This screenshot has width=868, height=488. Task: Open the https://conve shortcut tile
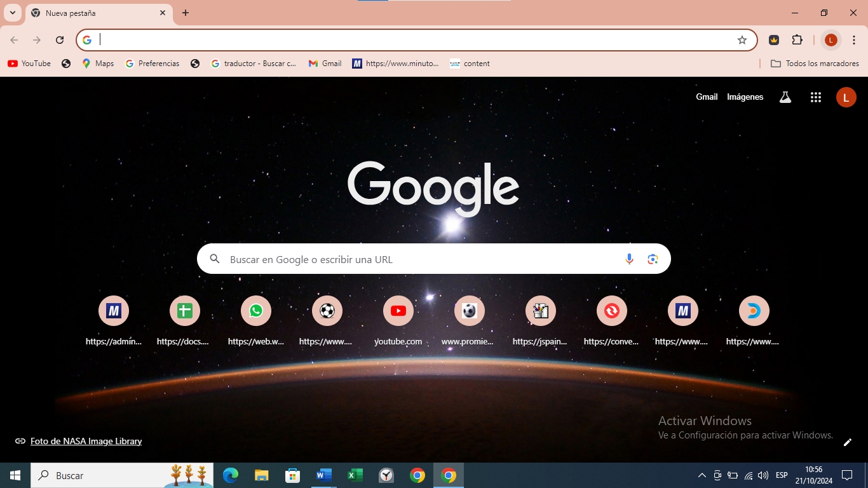click(x=612, y=321)
